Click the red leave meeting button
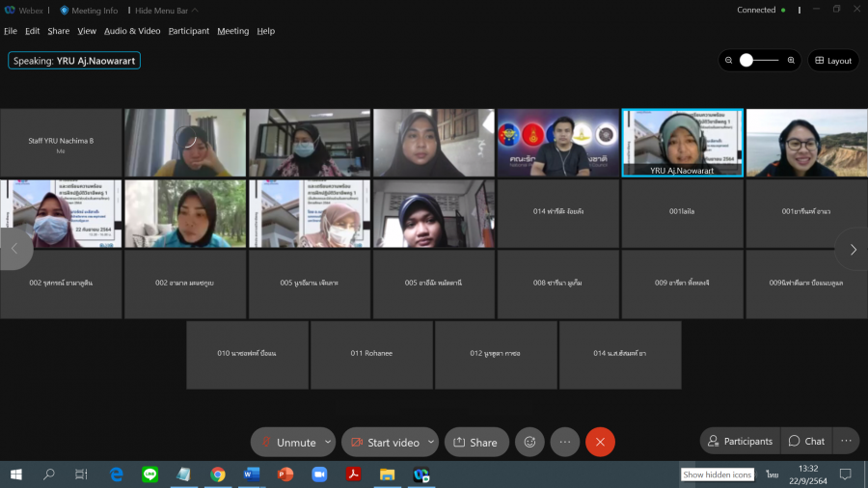 click(600, 442)
